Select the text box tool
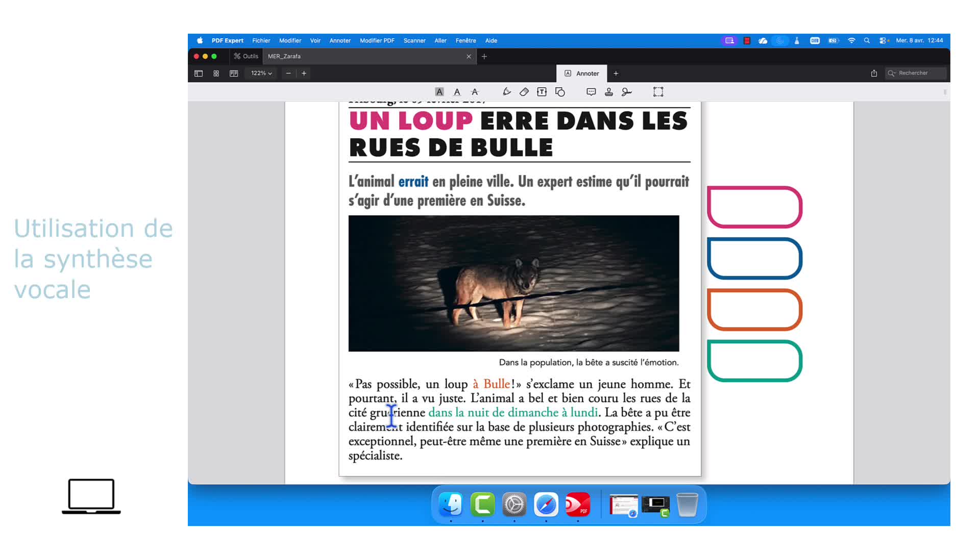980x551 pixels. click(542, 92)
